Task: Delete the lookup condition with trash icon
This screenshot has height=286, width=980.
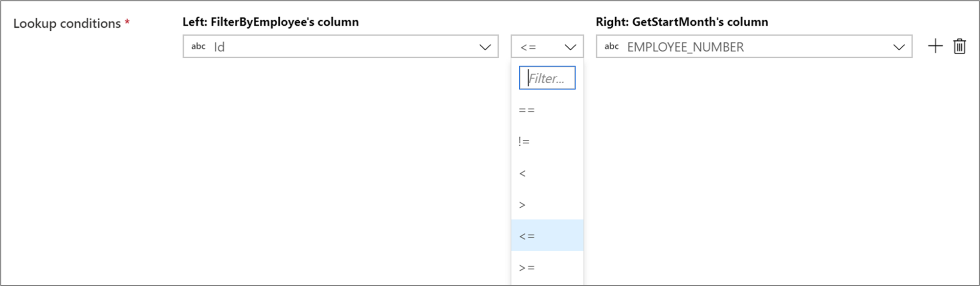Action: tap(959, 46)
